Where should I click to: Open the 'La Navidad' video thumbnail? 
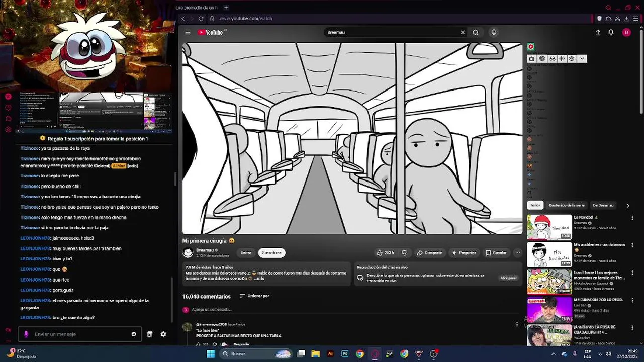(549, 227)
